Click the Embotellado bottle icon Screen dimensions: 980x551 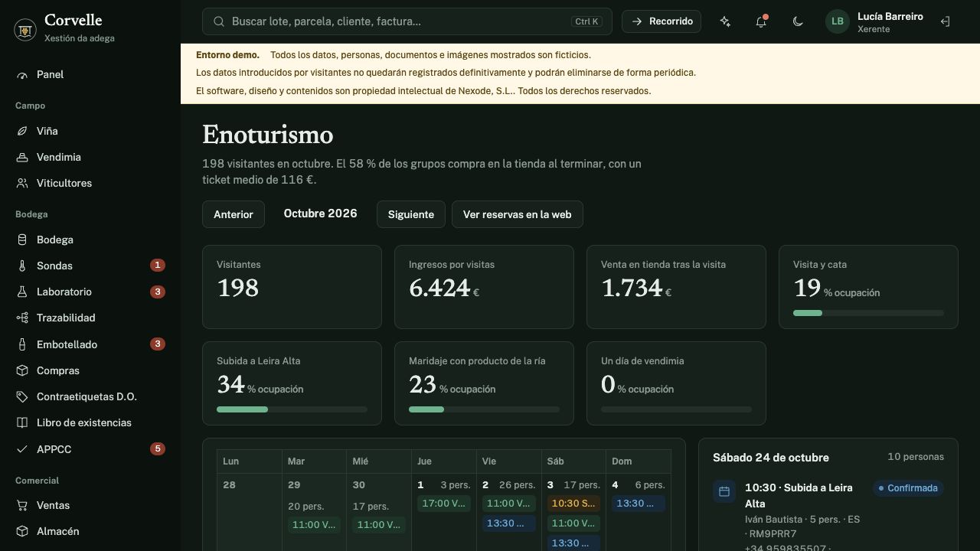click(x=22, y=344)
